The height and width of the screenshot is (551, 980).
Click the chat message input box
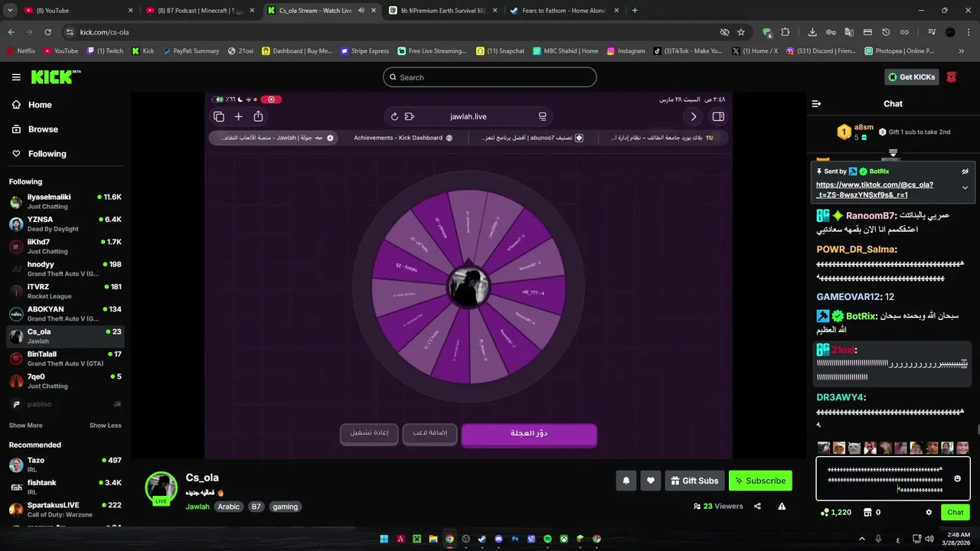point(884,479)
